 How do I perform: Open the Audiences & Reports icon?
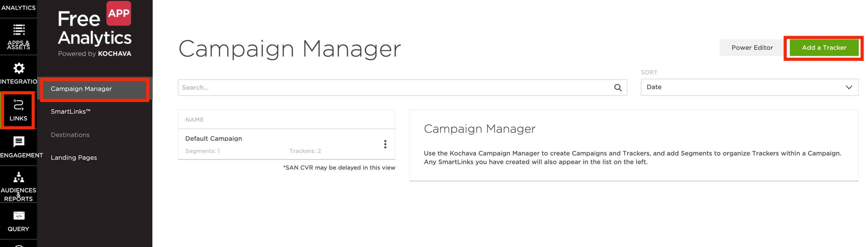point(18,184)
